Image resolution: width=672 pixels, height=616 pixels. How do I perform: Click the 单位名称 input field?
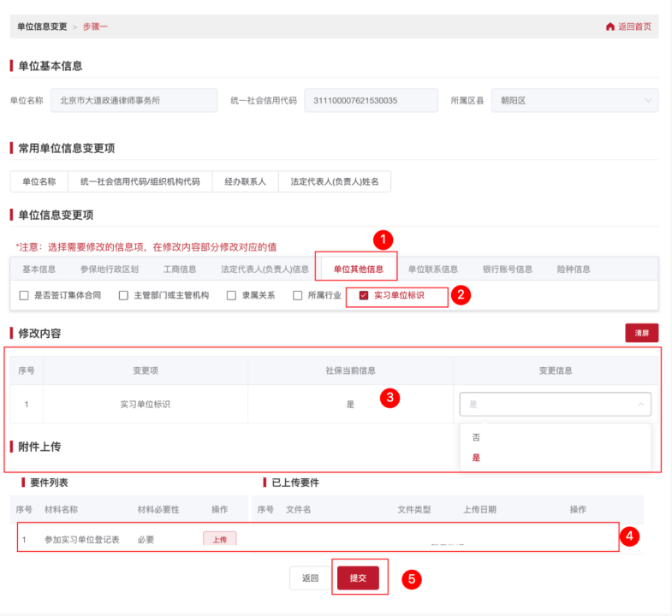click(134, 101)
